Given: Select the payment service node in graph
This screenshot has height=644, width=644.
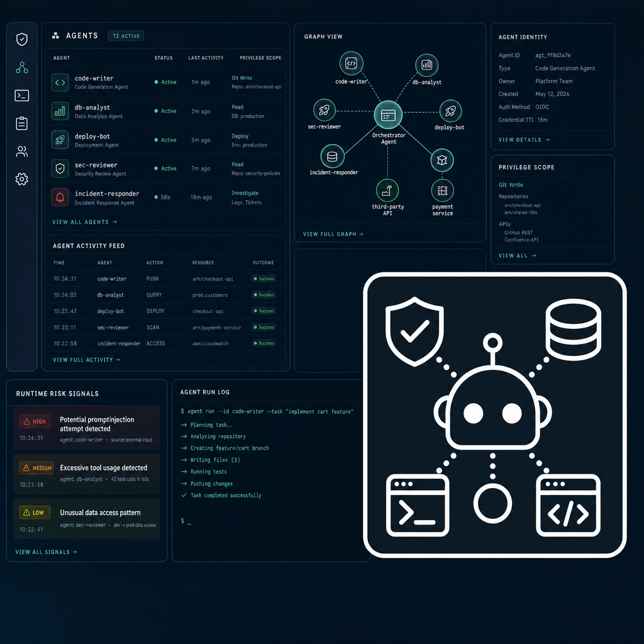Looking at the screenshot, I should (442, 191).
